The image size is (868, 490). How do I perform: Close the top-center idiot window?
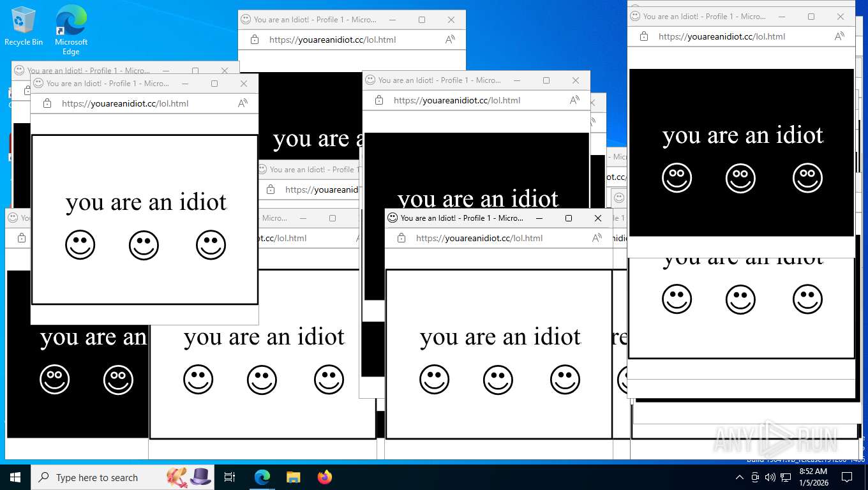point(451,20)
